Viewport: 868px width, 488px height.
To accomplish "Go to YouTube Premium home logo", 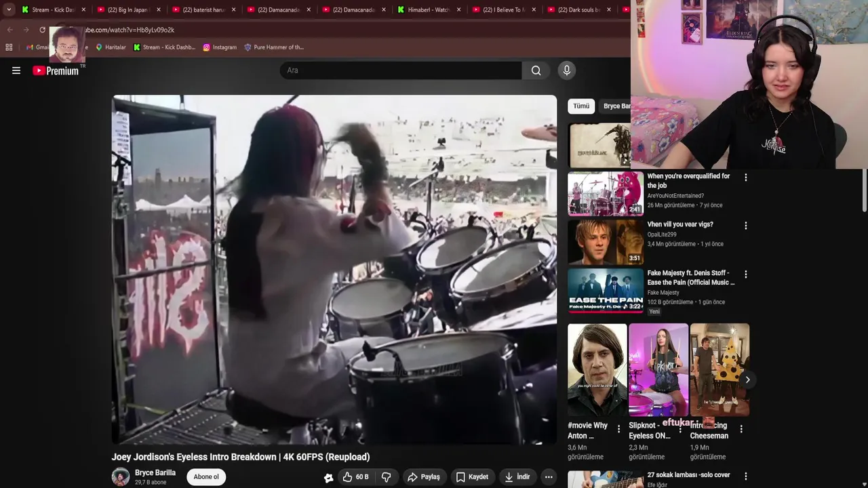I will (x=56, y=70).
